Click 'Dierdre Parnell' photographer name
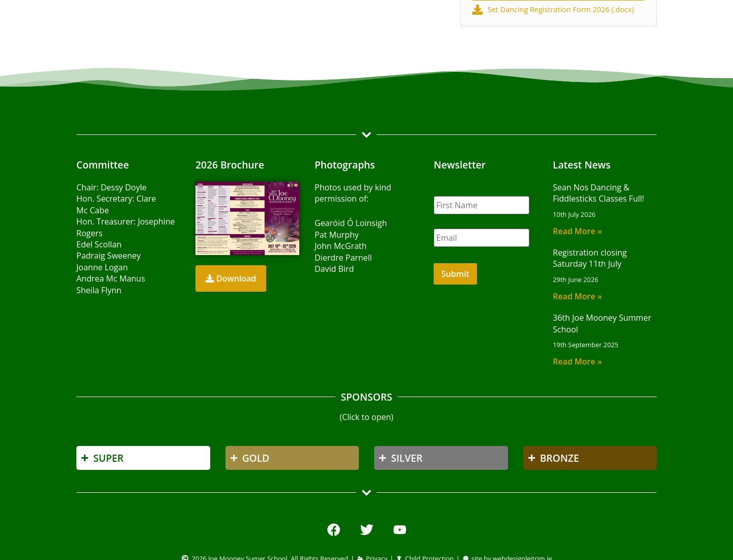The height and width of the screenshot is (560, 733). point(343,258)
